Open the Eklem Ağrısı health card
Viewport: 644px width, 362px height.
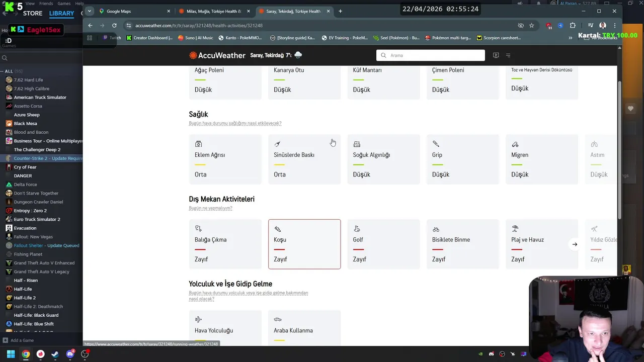225,159
